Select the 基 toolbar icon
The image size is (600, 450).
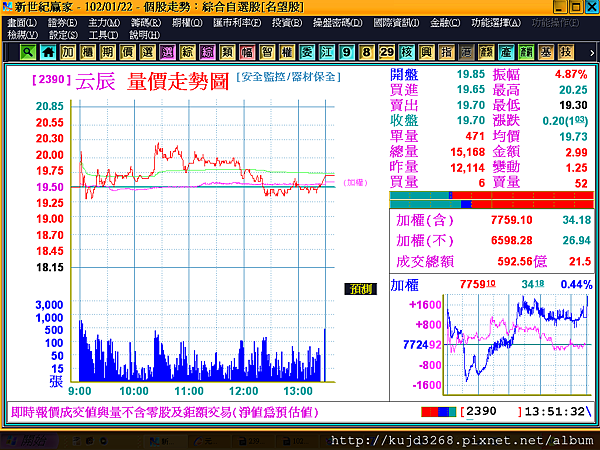pyautogui.click(x=546, y=52)
